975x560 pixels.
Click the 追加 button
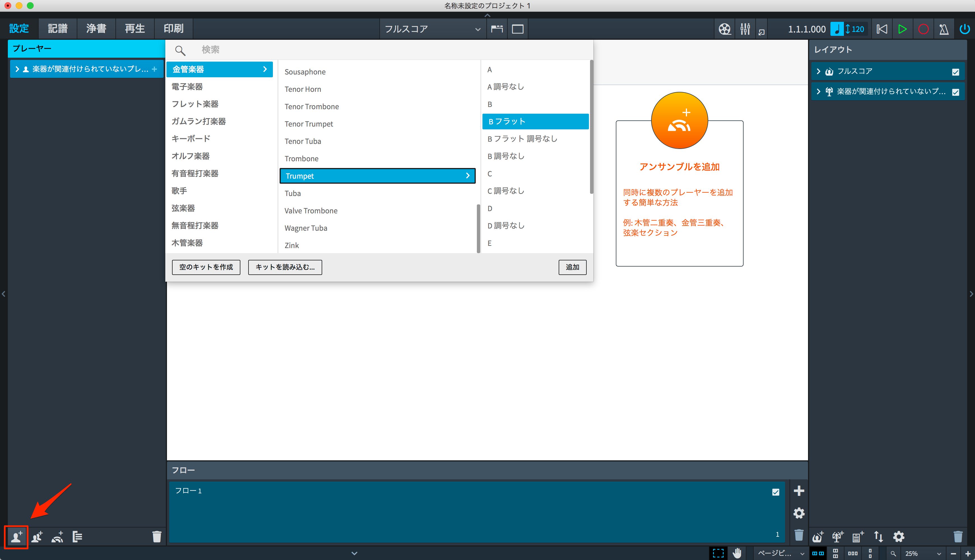tap(572, 267)
